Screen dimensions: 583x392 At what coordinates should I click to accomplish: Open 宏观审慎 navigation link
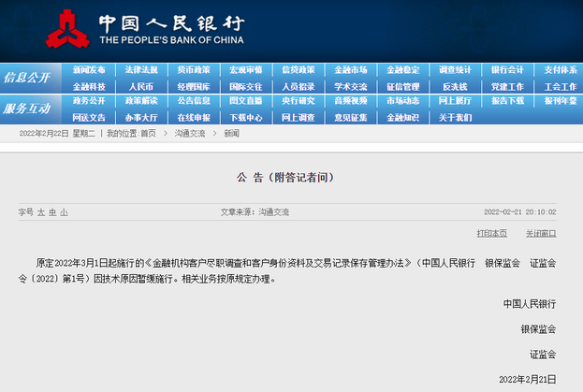246,70
